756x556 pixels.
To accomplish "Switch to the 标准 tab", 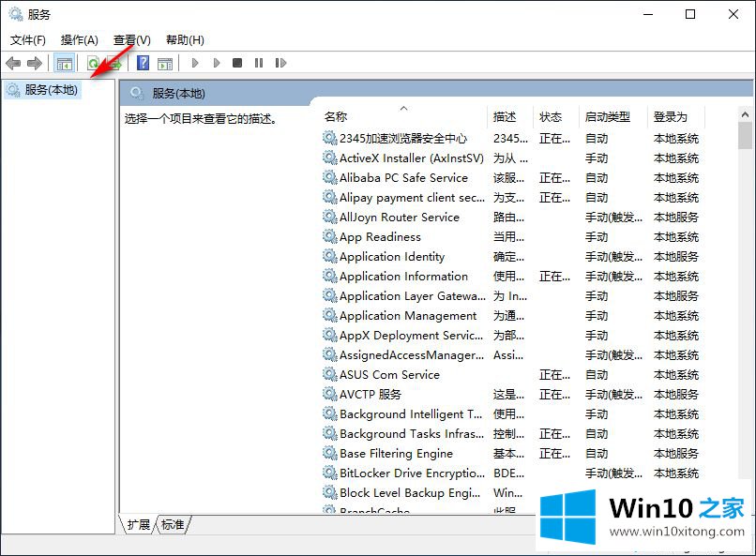I will tap(173, 524).
